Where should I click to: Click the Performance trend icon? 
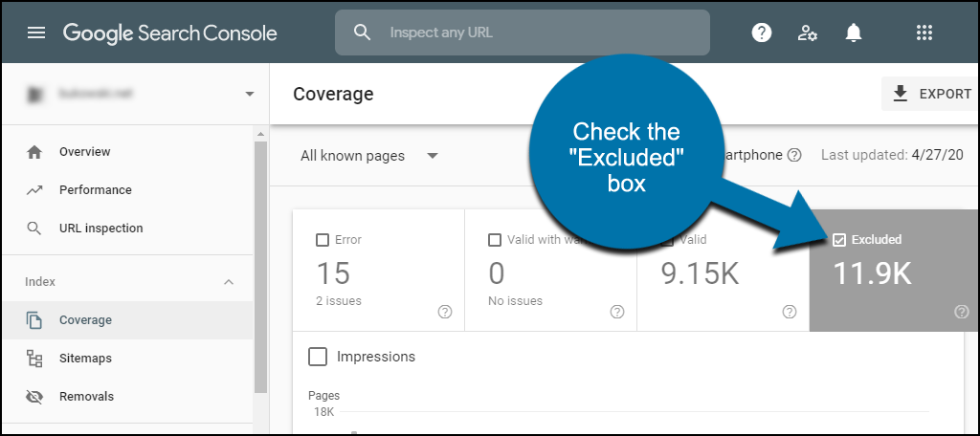click(34, 190)
